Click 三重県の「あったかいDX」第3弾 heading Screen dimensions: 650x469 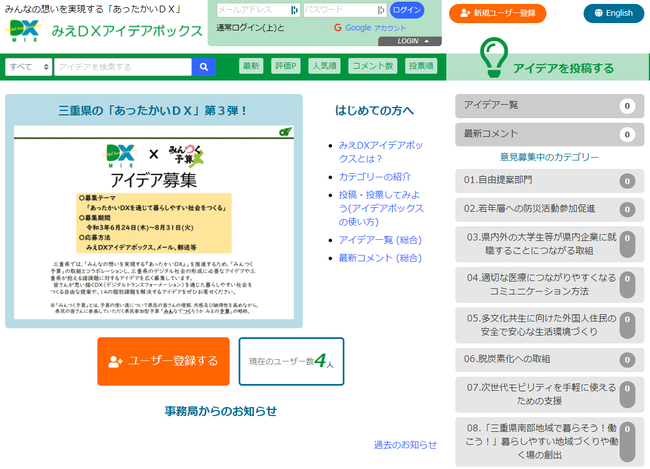(152, 111)
